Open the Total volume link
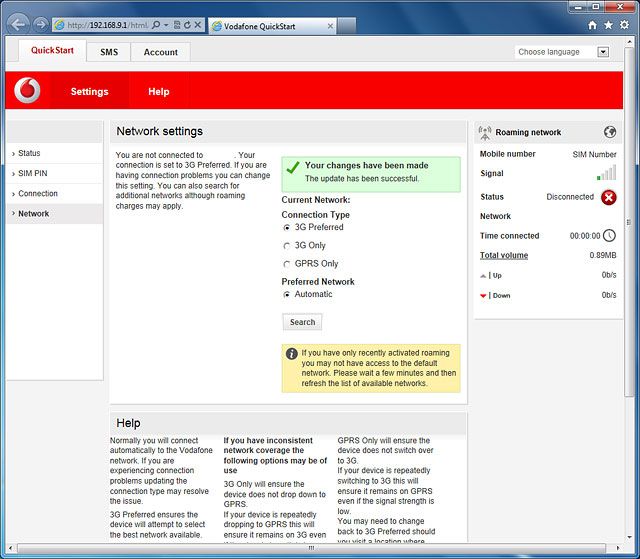The width and height of the screenshot is (640, 559). tap(504, 256)
